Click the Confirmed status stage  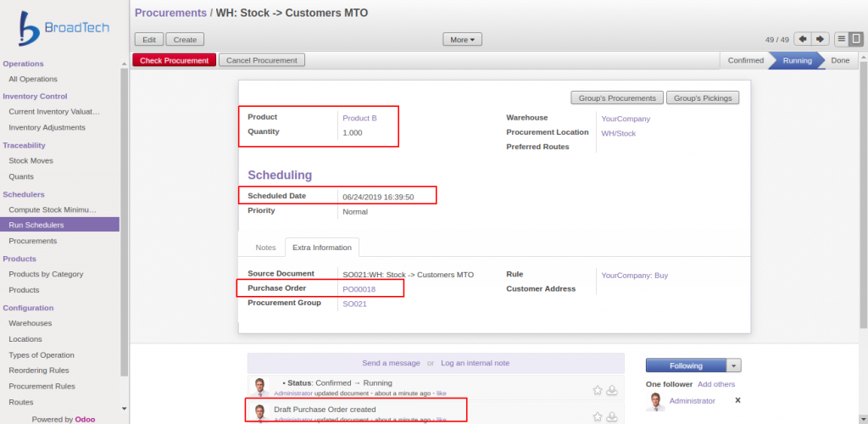click(746, 60)
